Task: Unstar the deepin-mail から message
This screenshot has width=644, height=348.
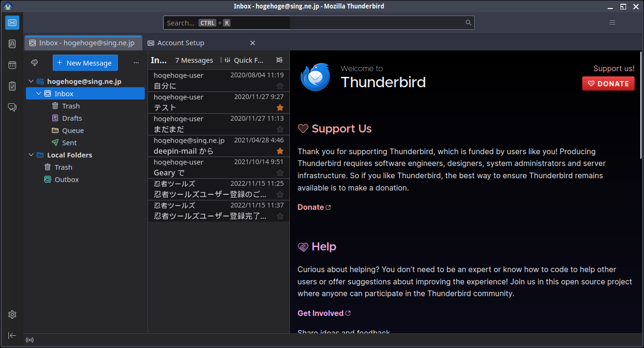Action: pyautogui.click(x=280, y=151)
